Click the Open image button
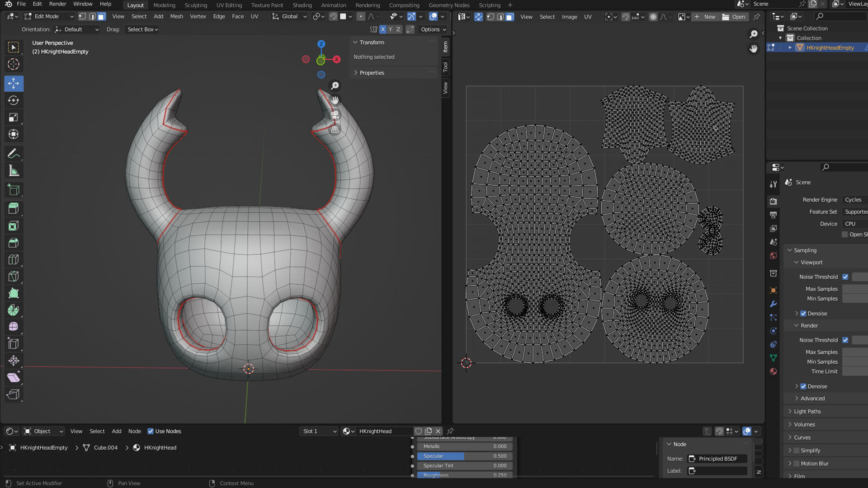The width and height of the screenshot is (868, 488). (734, 17)
